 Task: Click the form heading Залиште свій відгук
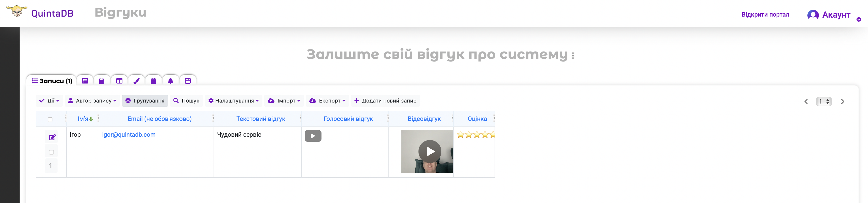click(437, 54)
